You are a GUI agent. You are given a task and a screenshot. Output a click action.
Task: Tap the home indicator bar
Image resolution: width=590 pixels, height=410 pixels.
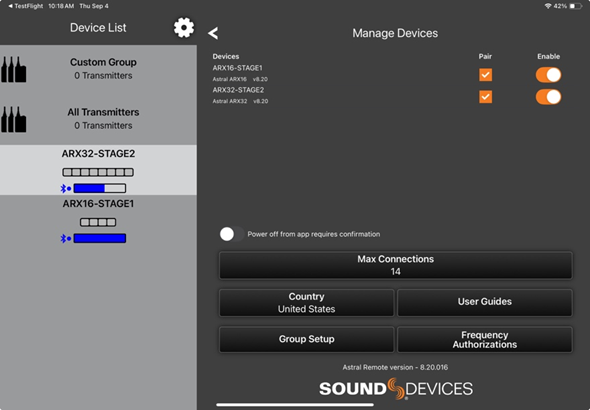(295, 405)
